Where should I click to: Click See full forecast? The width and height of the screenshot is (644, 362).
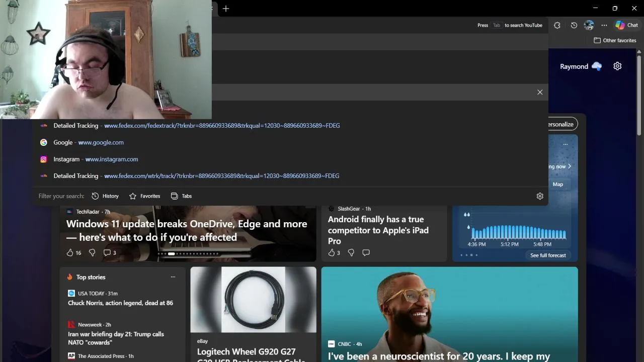(x=548, y=255)
